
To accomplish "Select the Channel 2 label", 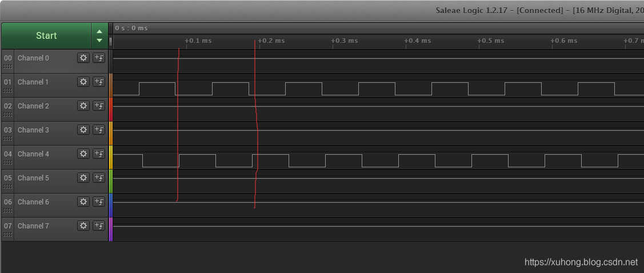I will click(x=33, y=106).
